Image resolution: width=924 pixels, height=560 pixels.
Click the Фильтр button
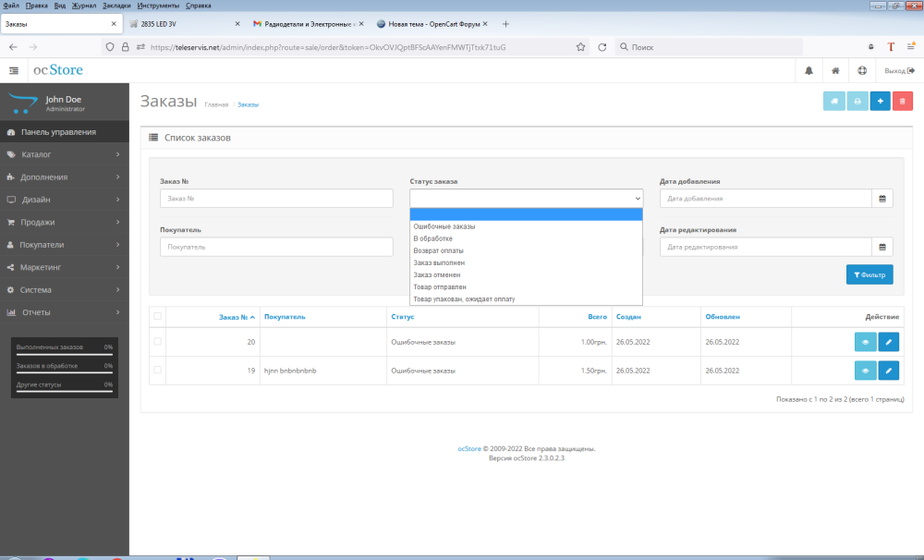pos(869,274)
